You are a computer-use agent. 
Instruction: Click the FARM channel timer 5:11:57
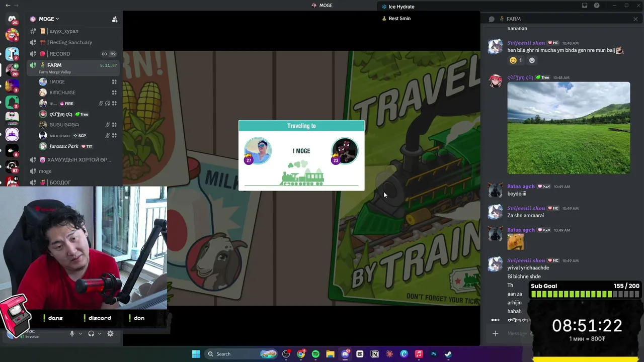[108, 65]
